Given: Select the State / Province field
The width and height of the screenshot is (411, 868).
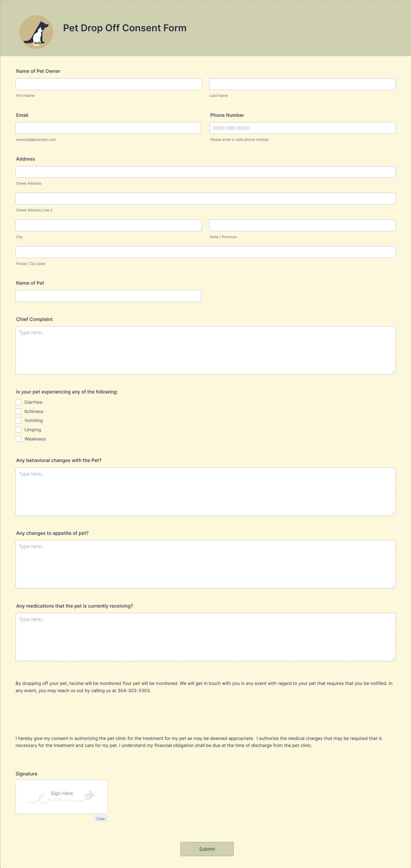Looking at the screenshot, I should pos(302,225).
